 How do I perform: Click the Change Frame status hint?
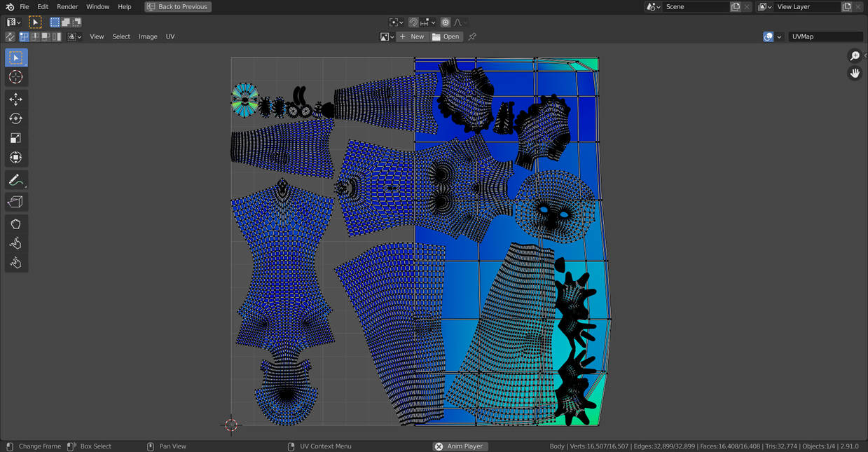pos(40,446)
